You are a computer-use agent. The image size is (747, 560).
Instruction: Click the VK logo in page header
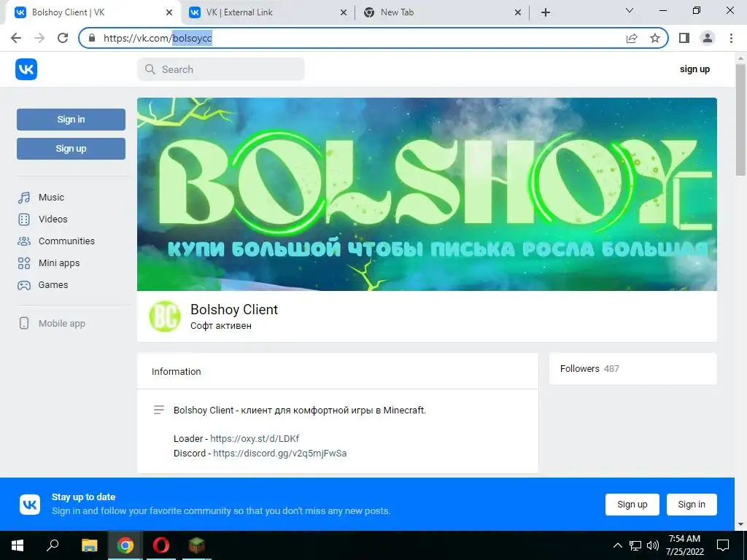(x=26, y=69)
